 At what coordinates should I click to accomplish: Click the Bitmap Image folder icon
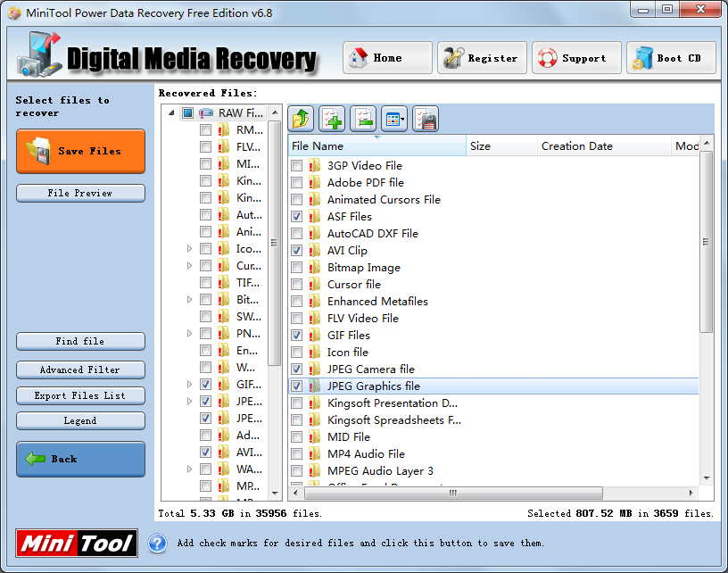tap(315, 268)
